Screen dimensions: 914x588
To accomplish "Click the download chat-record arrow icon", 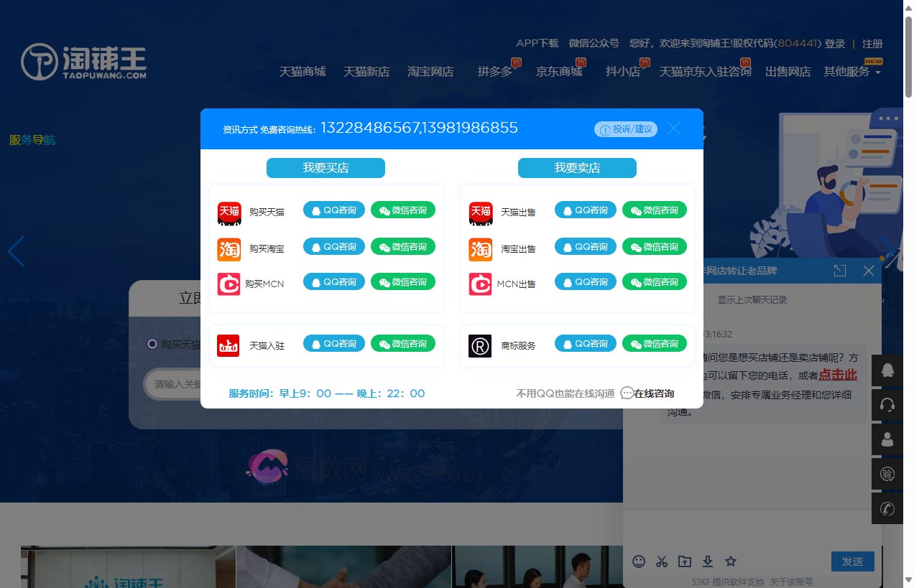I will (x=708, y=561).
